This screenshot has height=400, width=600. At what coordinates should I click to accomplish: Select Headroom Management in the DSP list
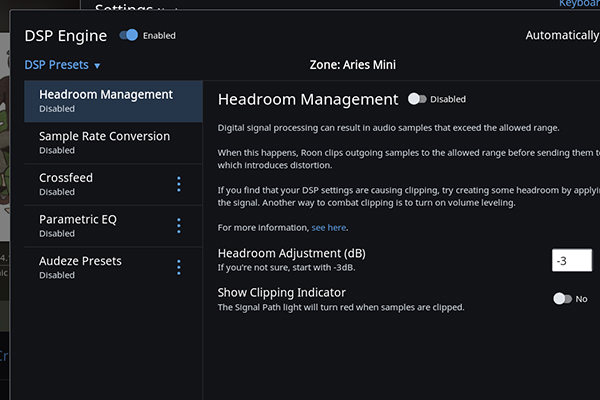105,100
